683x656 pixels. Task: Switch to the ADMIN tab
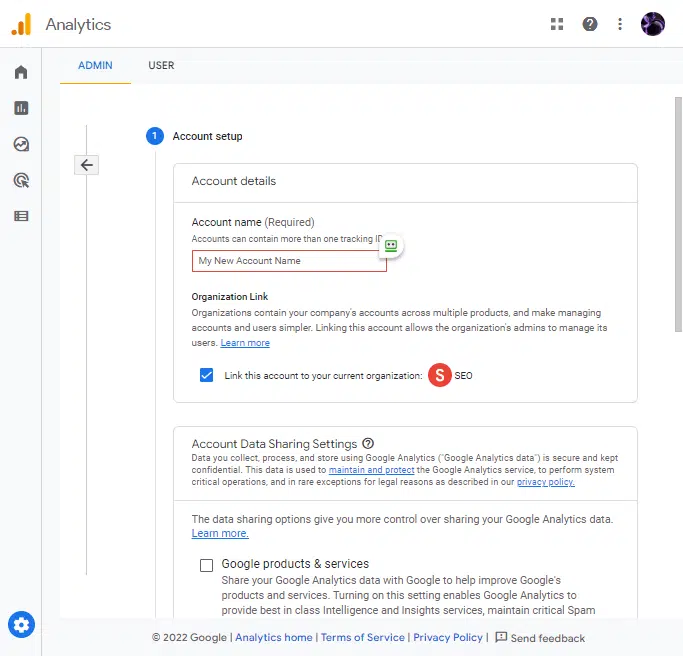[x=95, y=65]
